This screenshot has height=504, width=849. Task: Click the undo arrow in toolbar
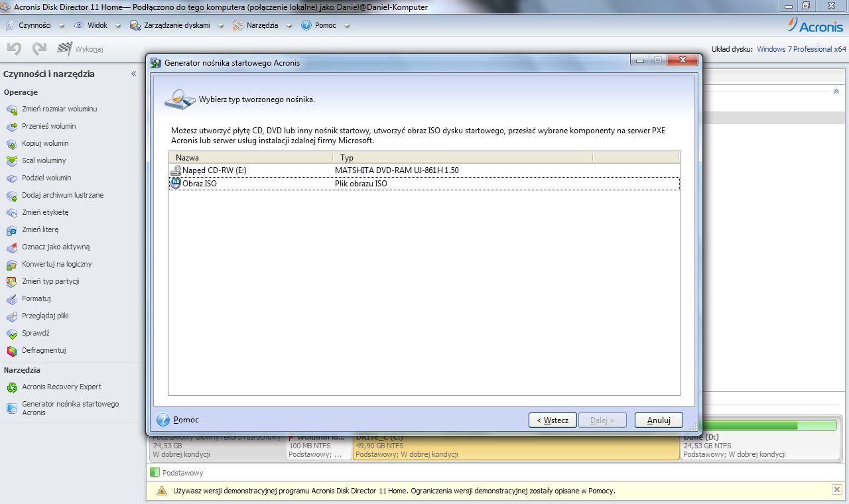[x=15, y=48]
